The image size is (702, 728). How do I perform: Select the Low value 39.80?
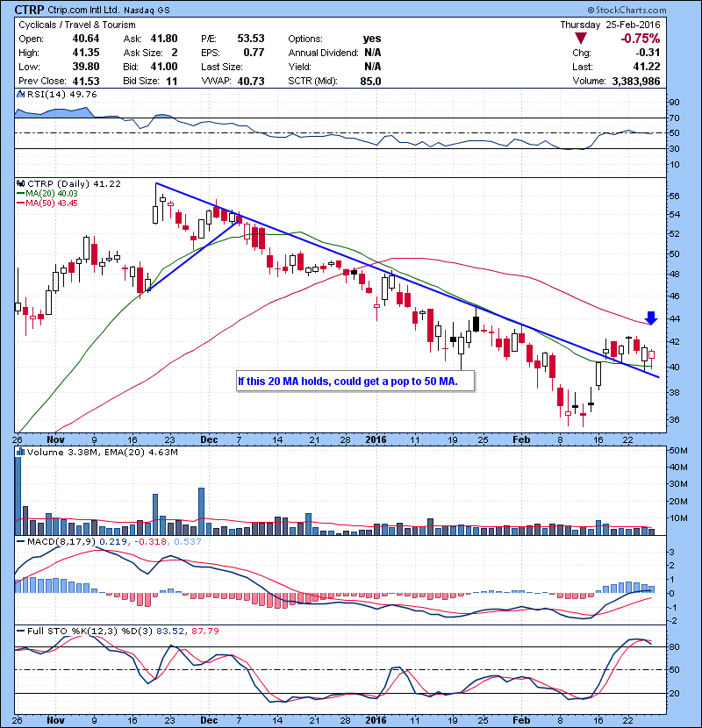pos(86,67)
